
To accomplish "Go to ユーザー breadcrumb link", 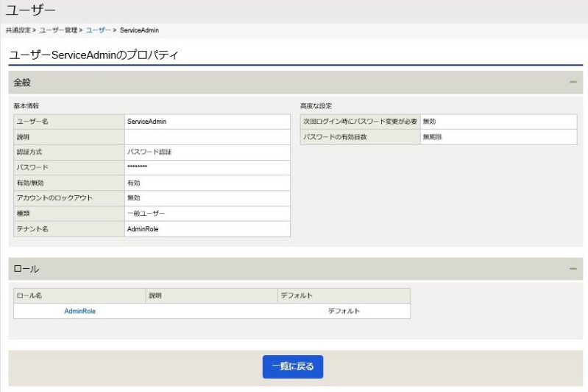I will (99, 30).
